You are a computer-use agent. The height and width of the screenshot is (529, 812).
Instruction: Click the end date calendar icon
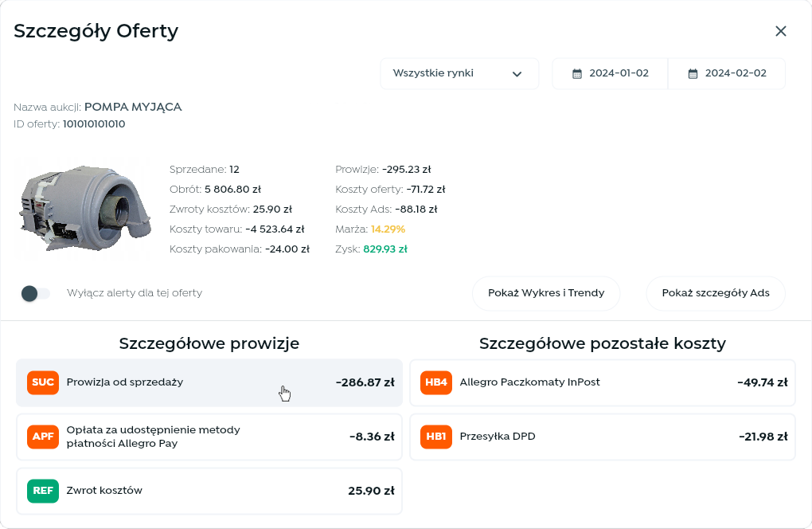point(693,74)
